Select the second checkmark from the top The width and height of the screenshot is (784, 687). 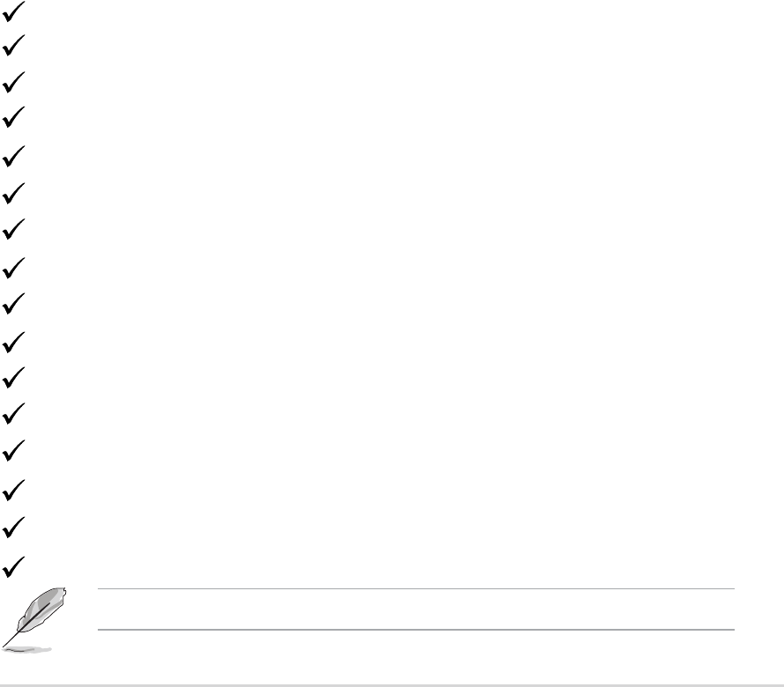tap(14, 46)
